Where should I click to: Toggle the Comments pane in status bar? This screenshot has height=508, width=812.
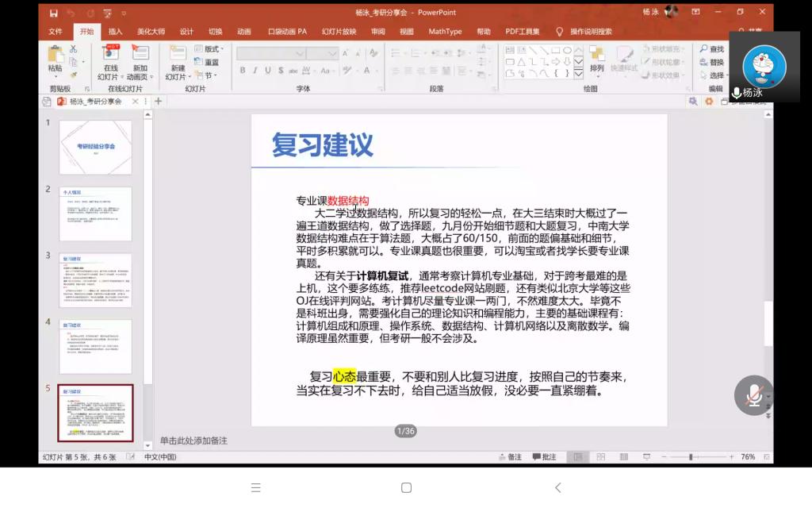(x=544, y=457)
